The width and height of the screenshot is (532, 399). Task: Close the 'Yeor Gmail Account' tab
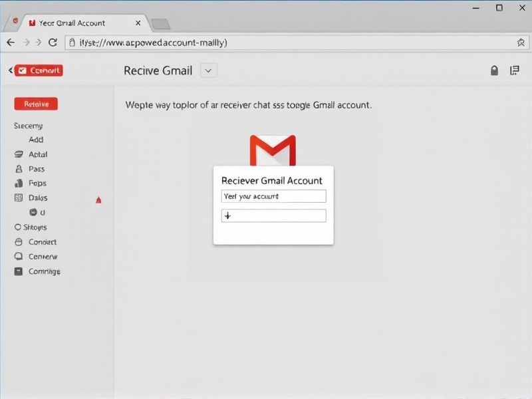click(x=138, y=23)
